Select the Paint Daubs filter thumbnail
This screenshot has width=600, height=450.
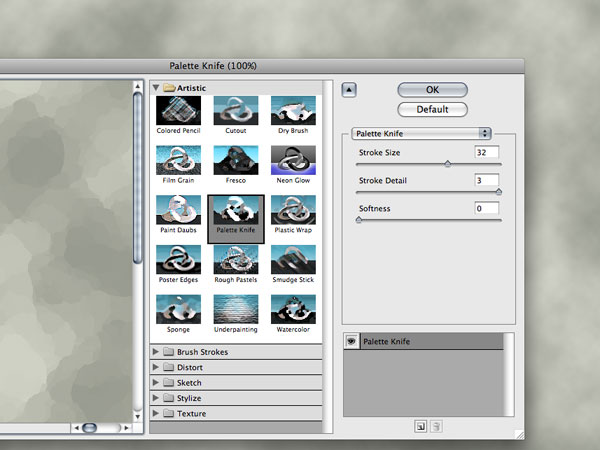coord(178,210)
